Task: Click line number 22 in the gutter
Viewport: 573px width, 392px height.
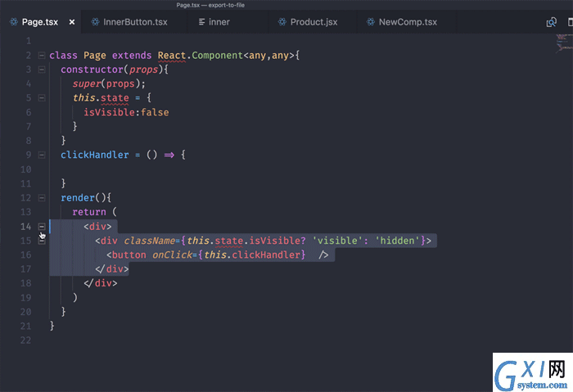Action: [25, 340]
